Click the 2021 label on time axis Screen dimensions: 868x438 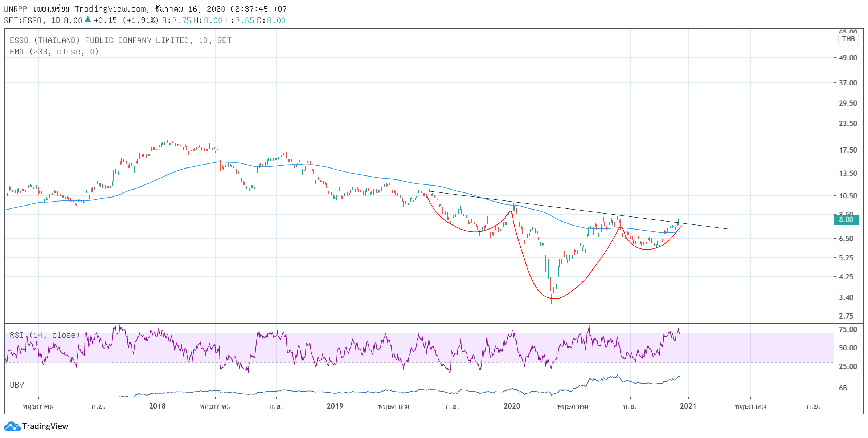(x=688, y=406)
